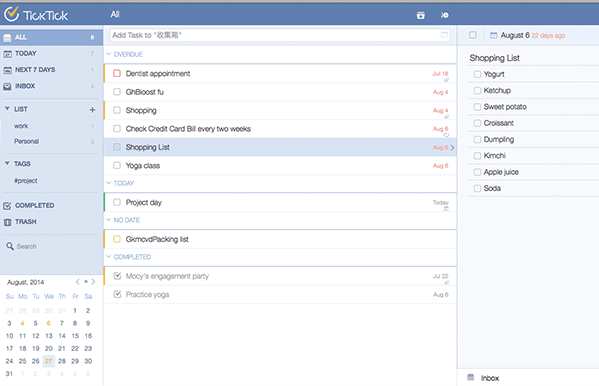Add a new list with the plus icon
Image resolution: width=599 pixels, height=386 pixels.
coord(92,110)
